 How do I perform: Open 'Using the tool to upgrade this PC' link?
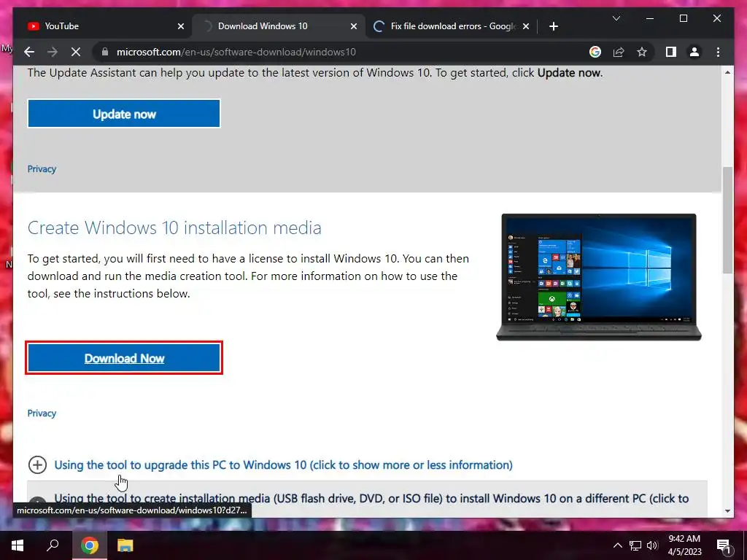(x=284, y=464)
